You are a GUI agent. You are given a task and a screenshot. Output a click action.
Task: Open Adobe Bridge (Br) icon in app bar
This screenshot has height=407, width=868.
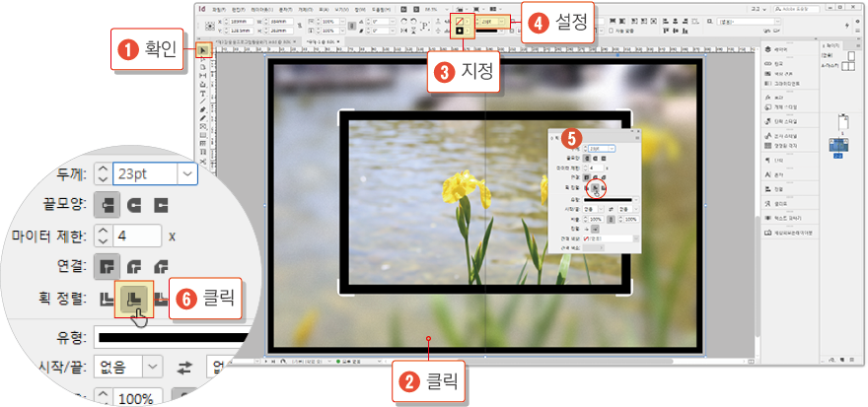(403, 10)
